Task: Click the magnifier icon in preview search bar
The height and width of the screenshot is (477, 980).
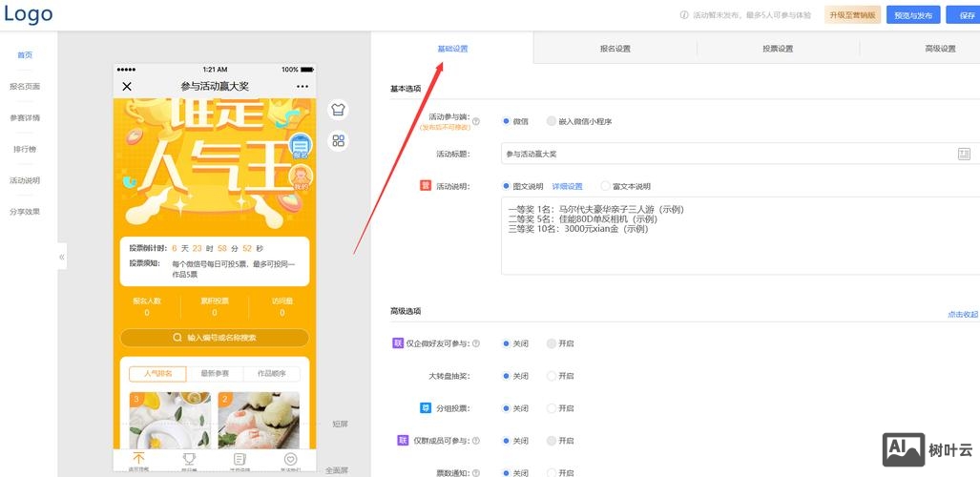Action: [x=177, y=338]
